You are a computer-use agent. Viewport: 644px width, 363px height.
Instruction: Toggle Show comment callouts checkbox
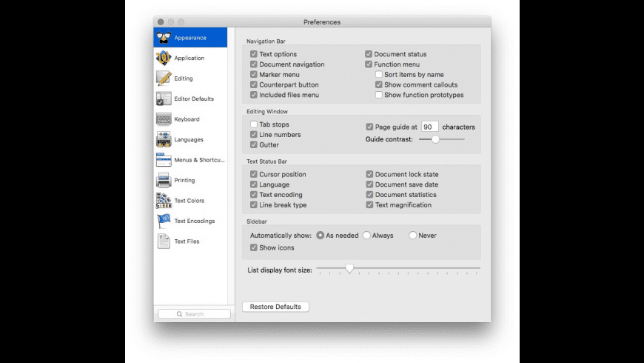[x=379, y=84]
